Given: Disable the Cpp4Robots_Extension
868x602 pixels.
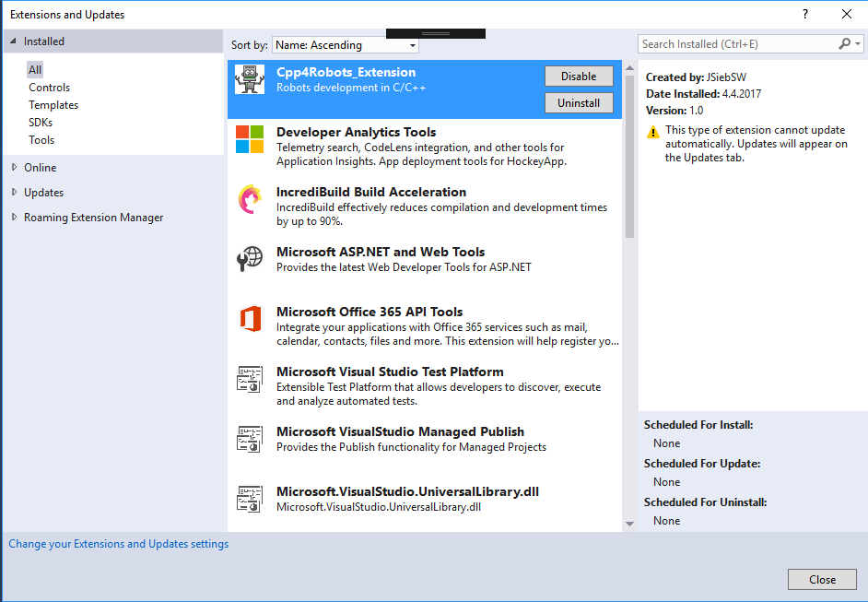Looking at the screenshot, I should coord(579,77).
